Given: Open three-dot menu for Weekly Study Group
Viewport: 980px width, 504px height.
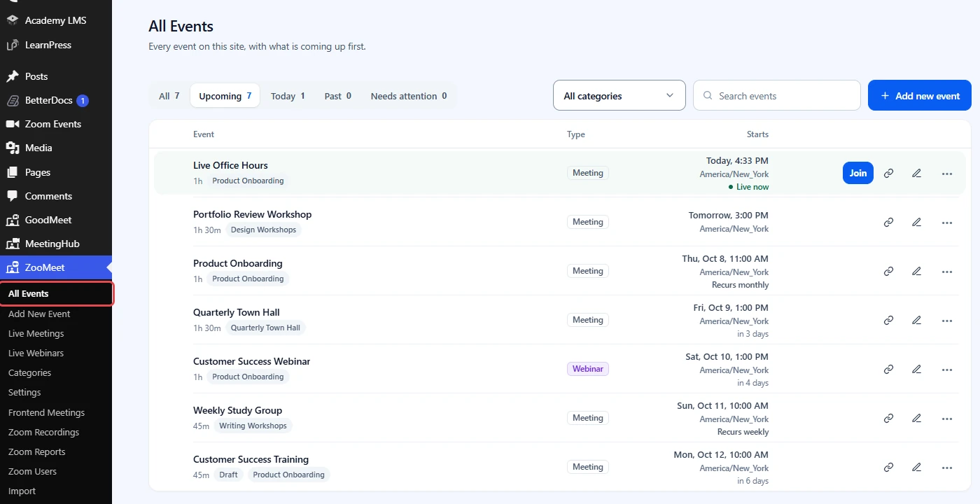Looking at the screenshot, I should pos(947,418).
